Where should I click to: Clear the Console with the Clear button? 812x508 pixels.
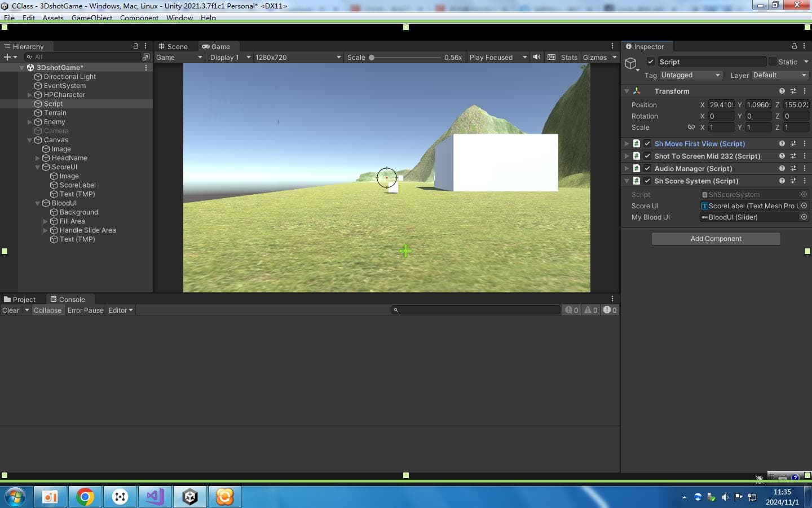[x=11, y=310]
